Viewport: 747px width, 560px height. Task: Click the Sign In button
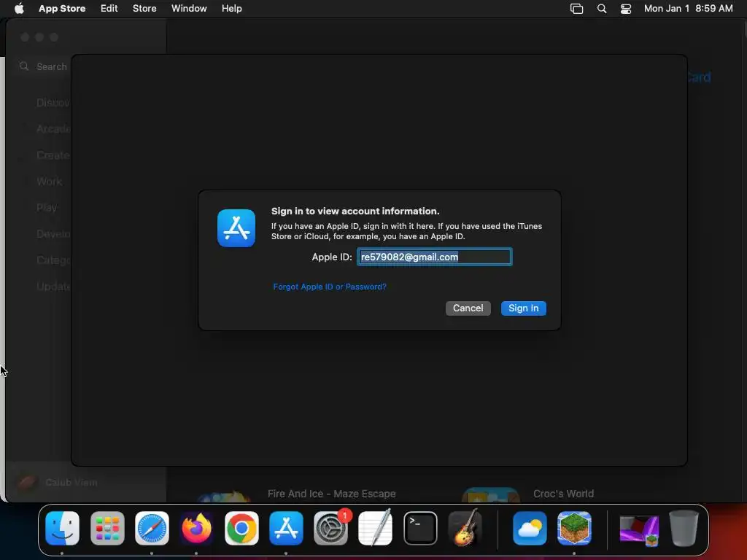pyautogui.click(x=523, y=308)
